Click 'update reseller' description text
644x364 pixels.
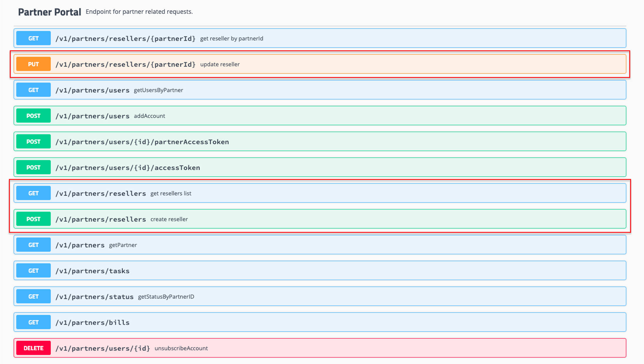[220, 64]
